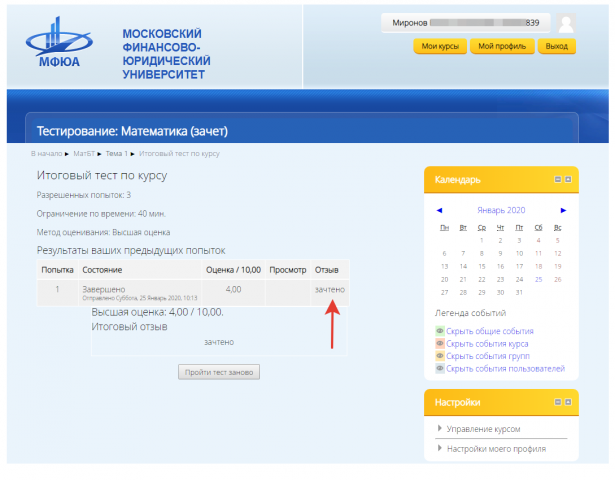
Task: Toggle eye icon for события групп
Action: pyautogui.click(x=440, y=356)
